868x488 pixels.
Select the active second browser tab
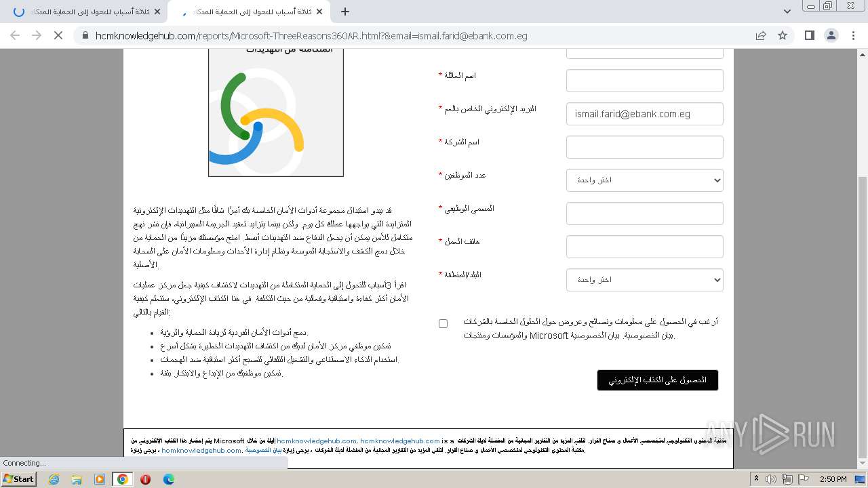(x=248, y=12)
